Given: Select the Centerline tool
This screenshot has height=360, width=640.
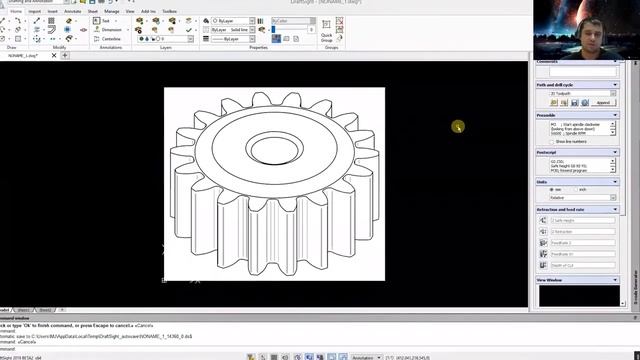Looking at the screenshot, I should (107, 39).
